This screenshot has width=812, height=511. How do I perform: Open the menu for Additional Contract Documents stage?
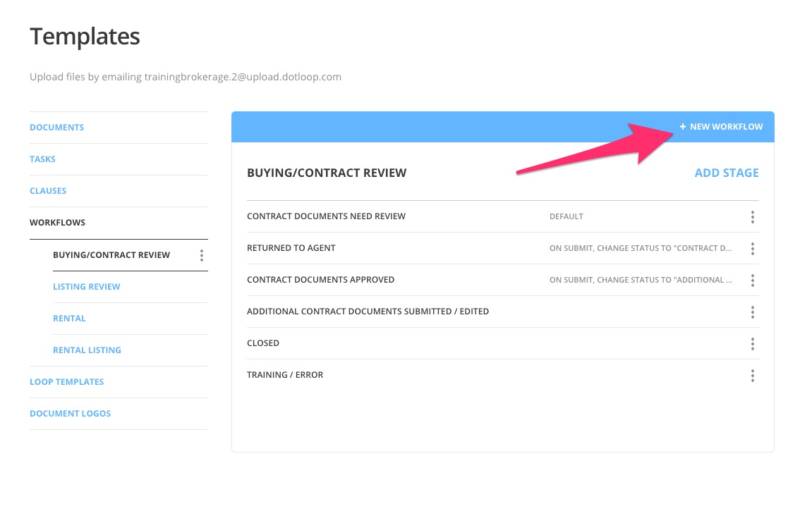click(x=752, y=312)
